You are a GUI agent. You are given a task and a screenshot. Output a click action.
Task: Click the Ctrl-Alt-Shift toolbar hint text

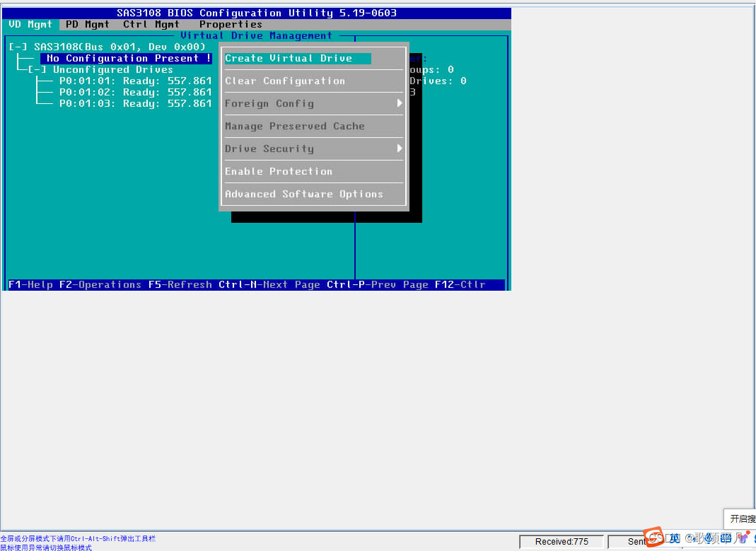78,538
